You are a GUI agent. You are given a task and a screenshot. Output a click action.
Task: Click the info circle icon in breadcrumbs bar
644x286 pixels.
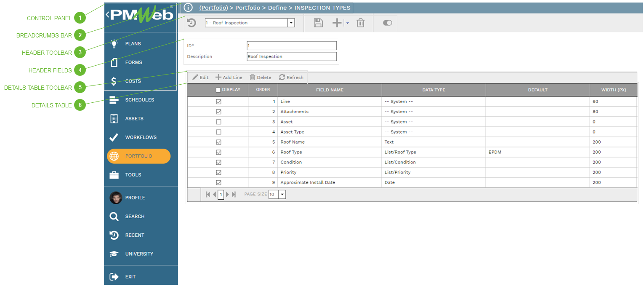[x=188, y=8]
